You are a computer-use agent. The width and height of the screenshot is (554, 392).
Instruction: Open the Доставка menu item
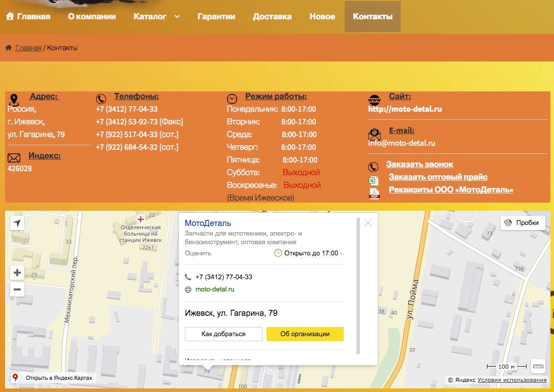point(272,16)
